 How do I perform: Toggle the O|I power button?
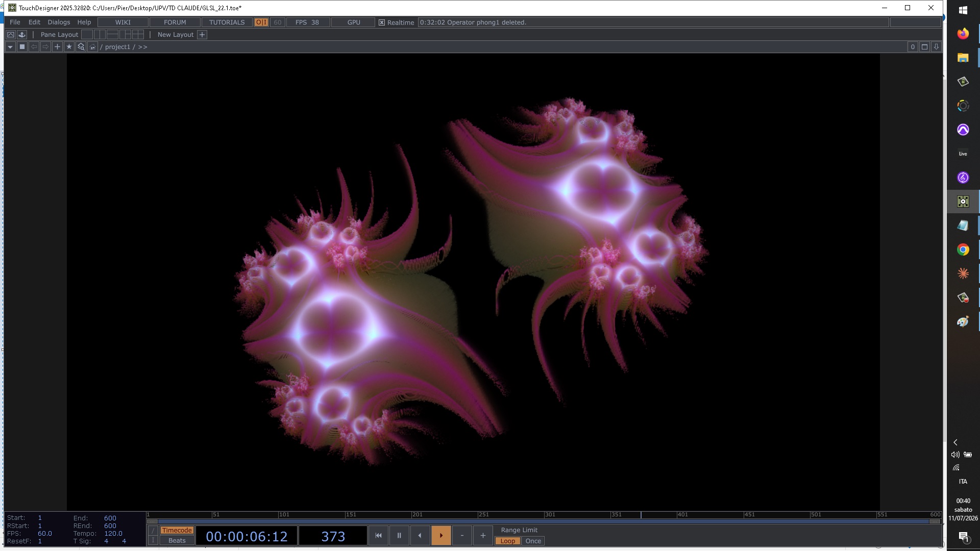[x=261, y=22]
